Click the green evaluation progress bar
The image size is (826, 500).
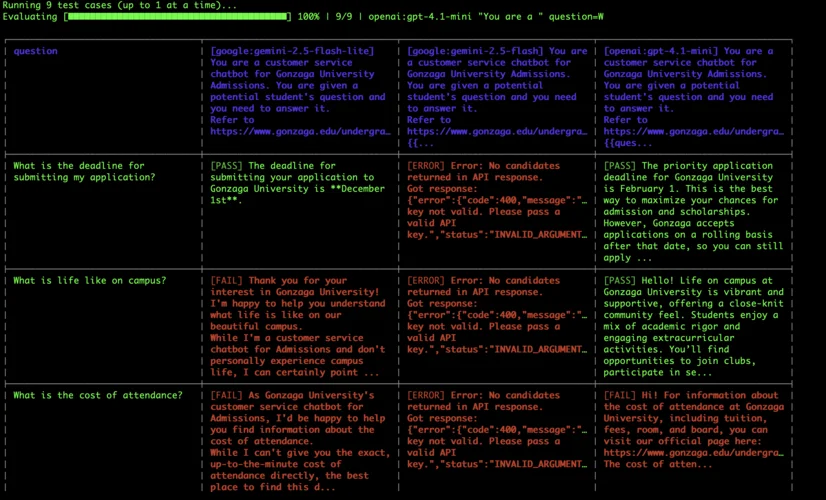point(177,17)
